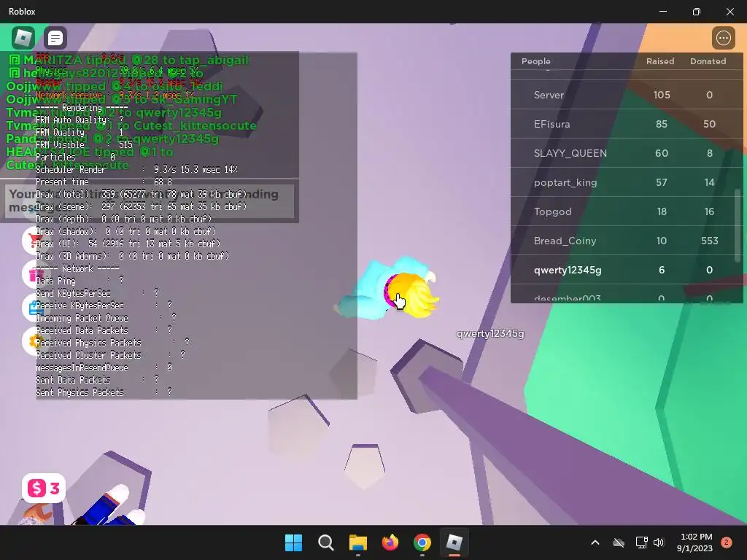Click the chat message input box
This screenshot has height=560, width=747.
point(150,201)
